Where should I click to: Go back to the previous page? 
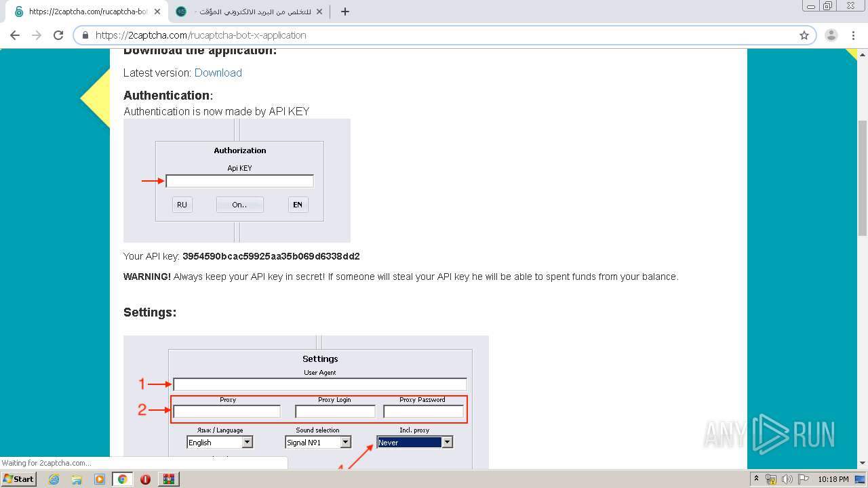(15, 35)
